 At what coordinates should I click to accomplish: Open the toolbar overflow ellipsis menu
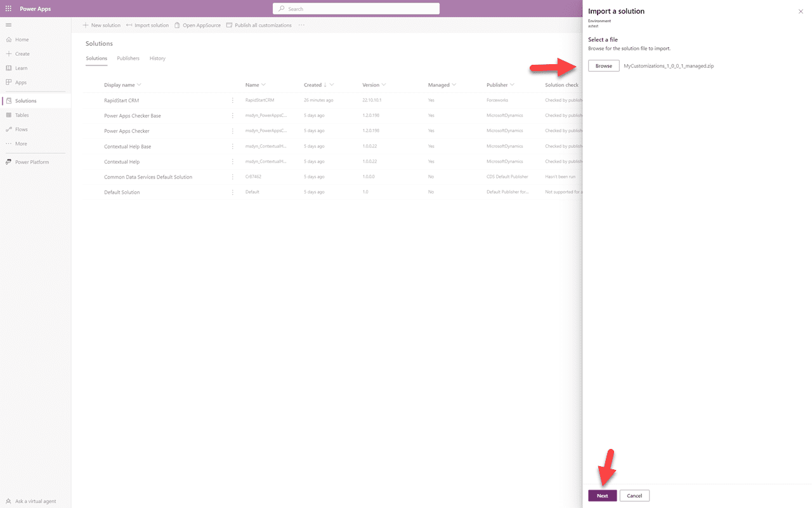tap(301, 25)
